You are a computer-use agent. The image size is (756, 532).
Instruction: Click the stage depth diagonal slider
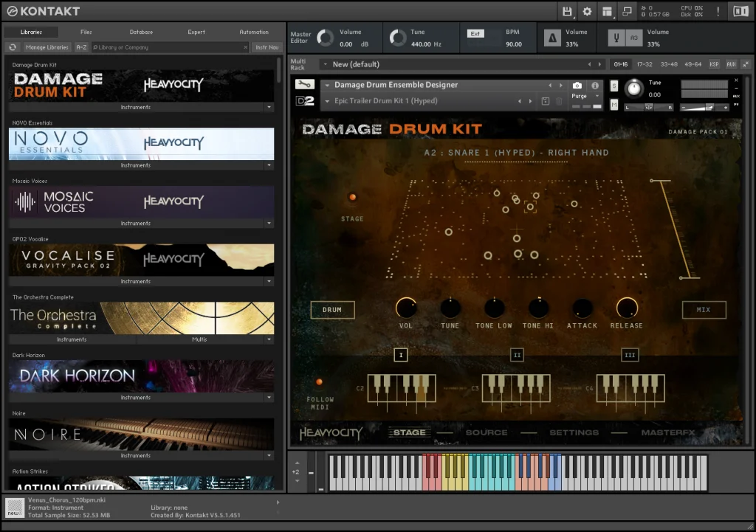tap(675, 229)
